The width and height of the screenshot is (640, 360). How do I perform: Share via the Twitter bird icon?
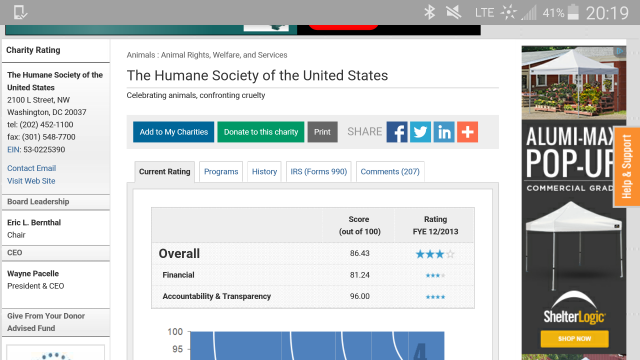[x=420, y=132]
